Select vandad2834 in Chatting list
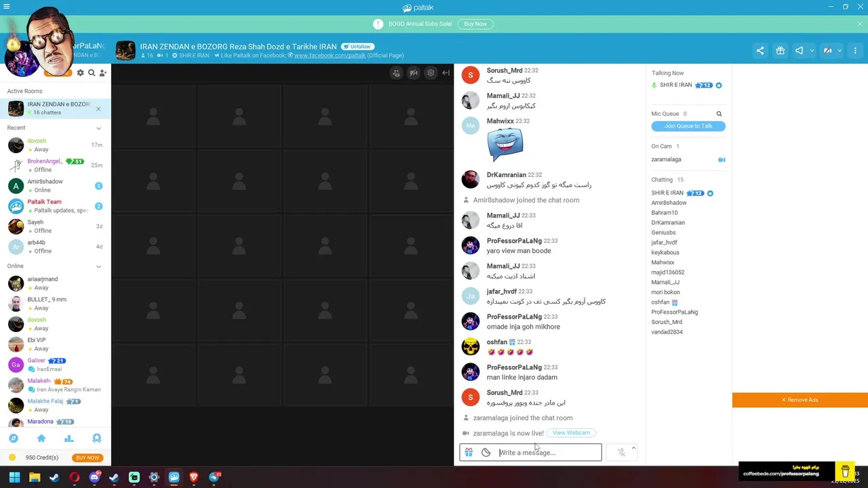The width and height of the screenshot is (868, 488). (x=667, y=332)
